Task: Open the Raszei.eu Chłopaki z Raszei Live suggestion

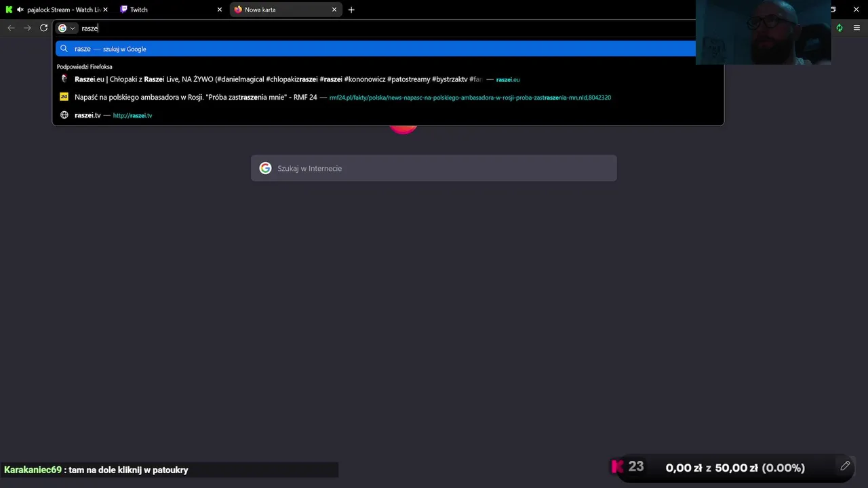Action: point(388,79)
